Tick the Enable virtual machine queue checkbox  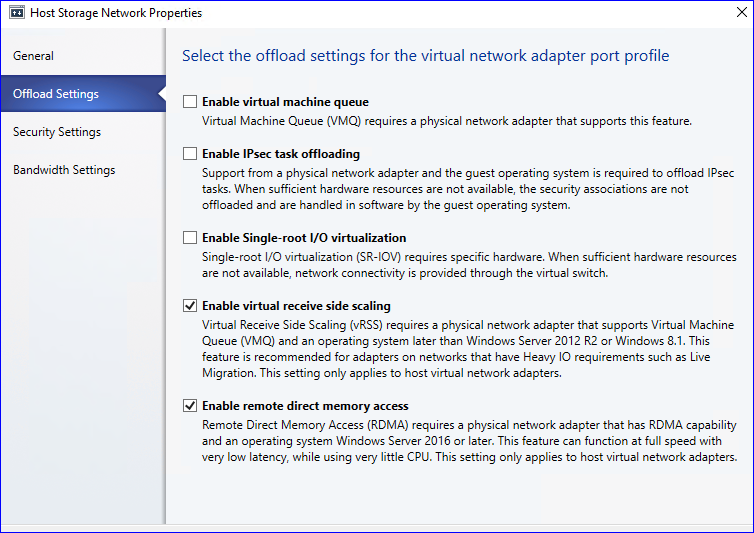(x=190, y=102)
